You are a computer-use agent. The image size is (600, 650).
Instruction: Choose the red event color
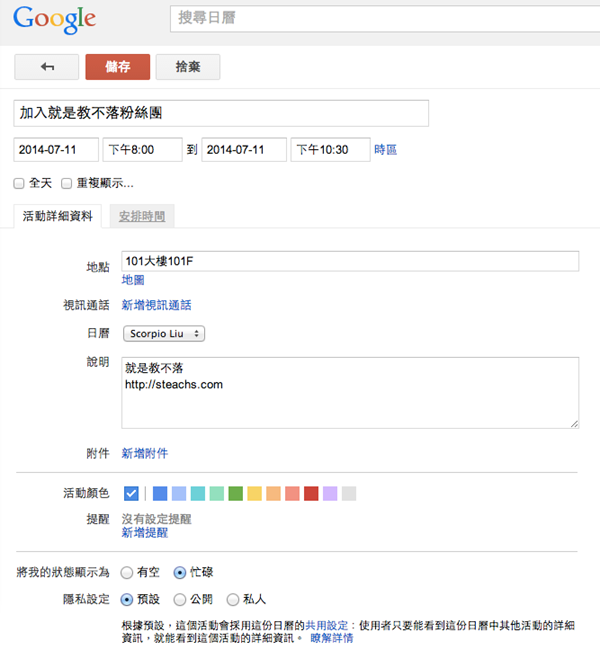coord(311,493)
